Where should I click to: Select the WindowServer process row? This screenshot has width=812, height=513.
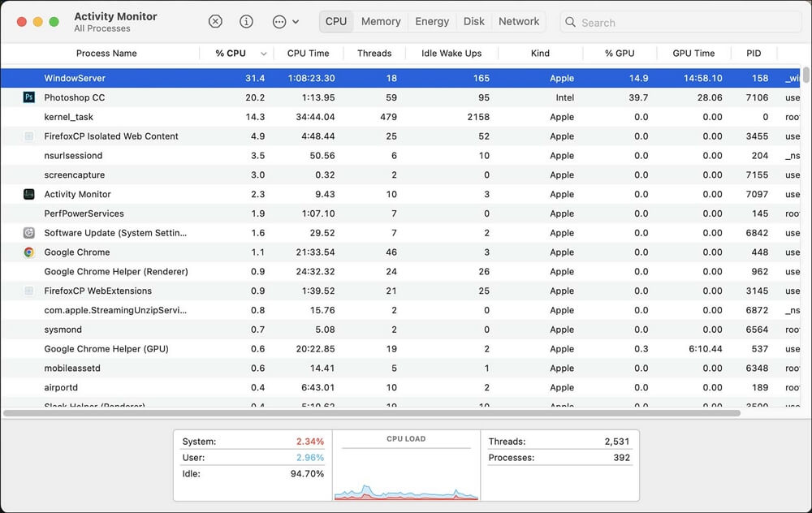[400, 78]
